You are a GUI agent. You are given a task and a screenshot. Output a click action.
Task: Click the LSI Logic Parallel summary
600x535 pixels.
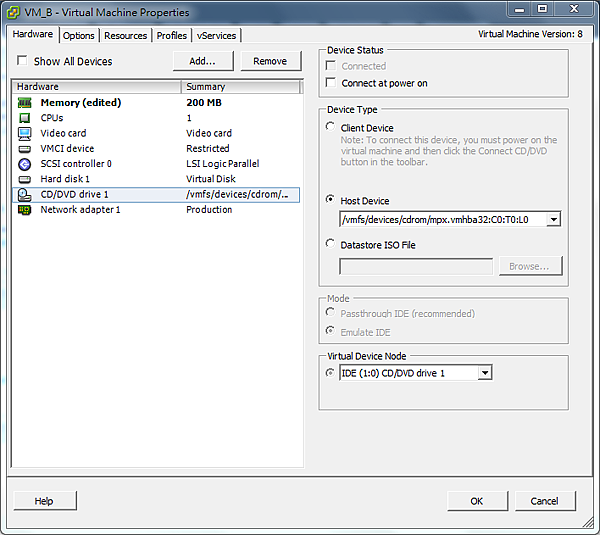tap(223, 164)
